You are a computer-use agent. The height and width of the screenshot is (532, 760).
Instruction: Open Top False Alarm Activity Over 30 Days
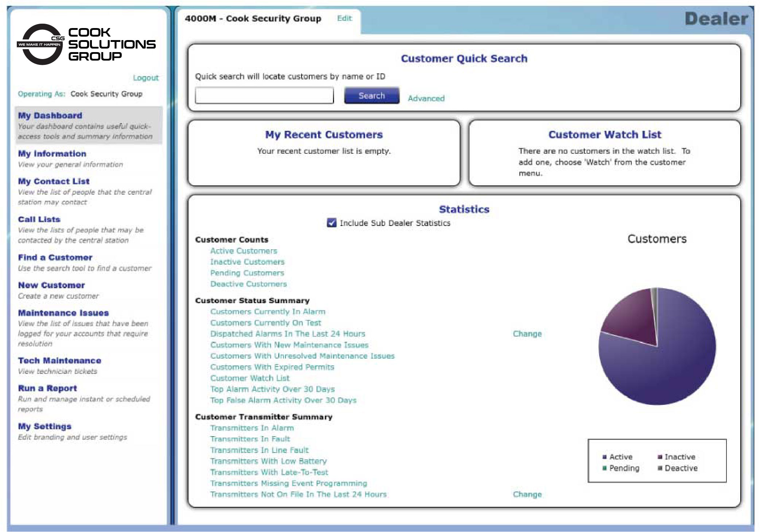[x=283, y=400]
